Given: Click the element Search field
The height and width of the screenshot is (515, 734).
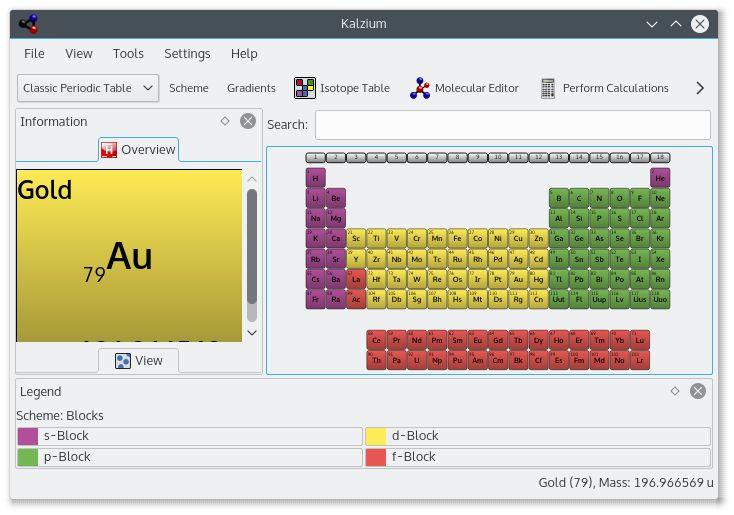Looking at the screenshot, I should 513,125.
